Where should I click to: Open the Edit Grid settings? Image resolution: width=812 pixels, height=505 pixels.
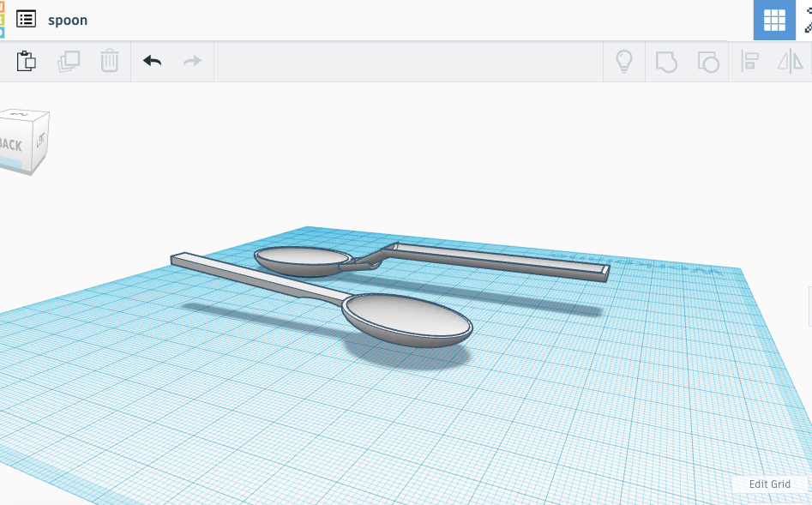click(x=769, y=484)
